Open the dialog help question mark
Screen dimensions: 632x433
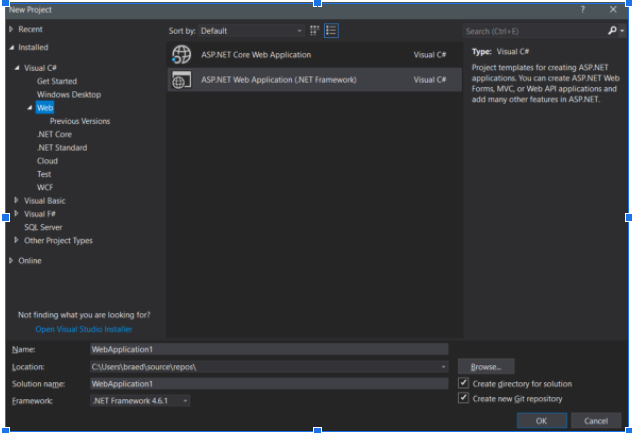[582, 10]
